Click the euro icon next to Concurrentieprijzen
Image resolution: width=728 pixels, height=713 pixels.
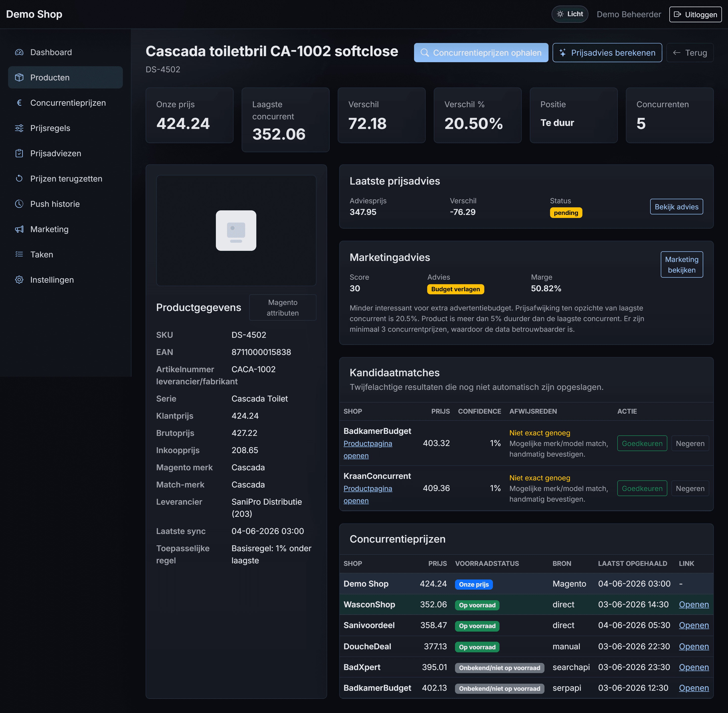click(19, 103)
